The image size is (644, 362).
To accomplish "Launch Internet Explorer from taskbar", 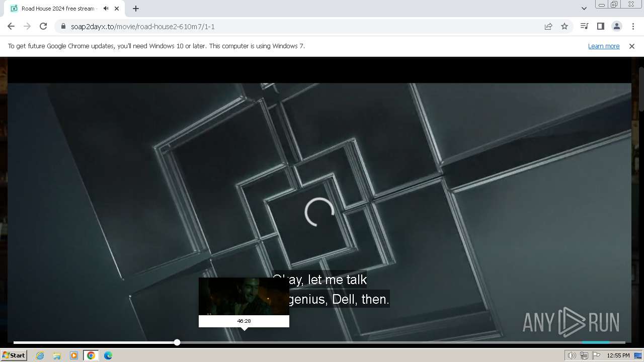I will click(40, 355).
